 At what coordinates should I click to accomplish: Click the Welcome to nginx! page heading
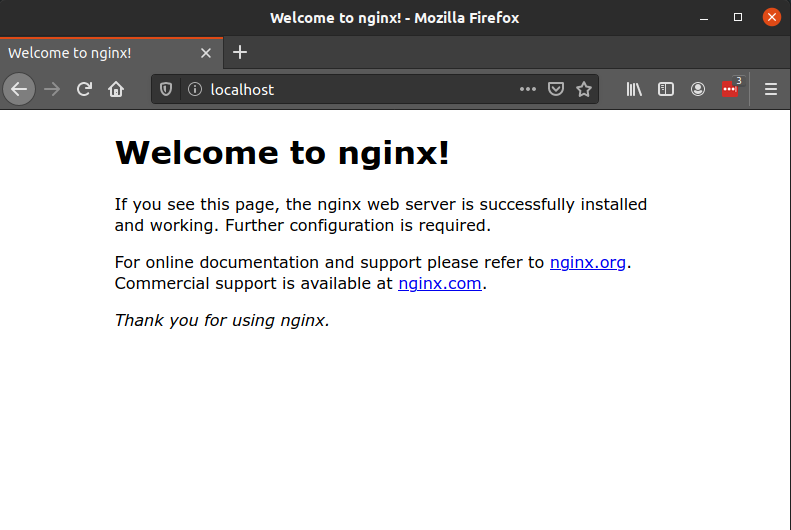(x=282, y=153)
